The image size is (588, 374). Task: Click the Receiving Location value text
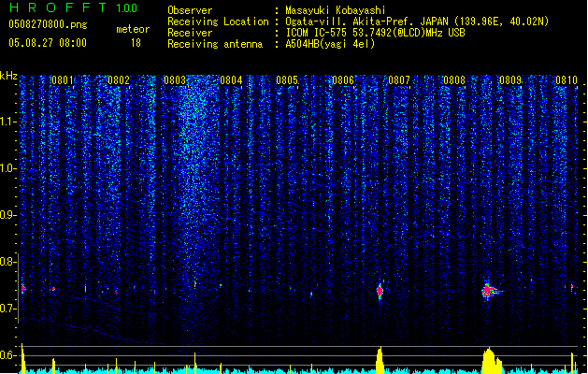[417, 22]
